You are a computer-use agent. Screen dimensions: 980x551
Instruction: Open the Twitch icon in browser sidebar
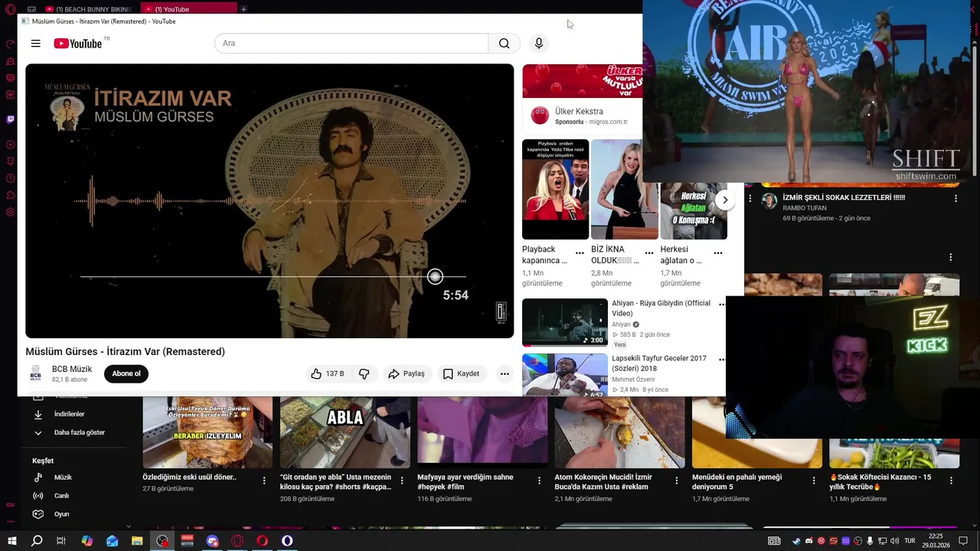(10, 119)
